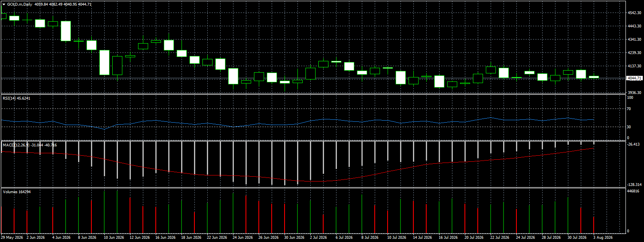Click the Volumes 164294 indicator label
Viewport: 644px width, 242px height.
tap(17, 192)
